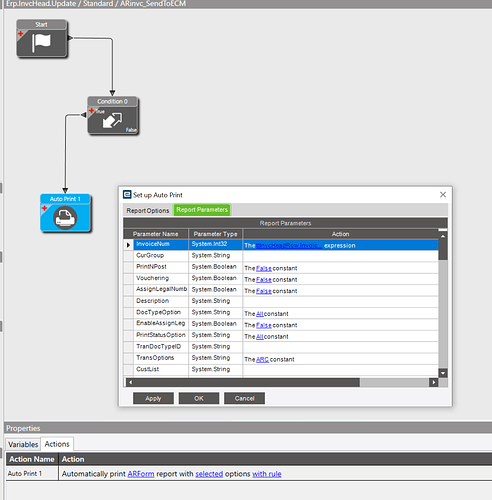Switch to the Report Options tab
This screenshot has height=500, width=492.
[148, 211]
